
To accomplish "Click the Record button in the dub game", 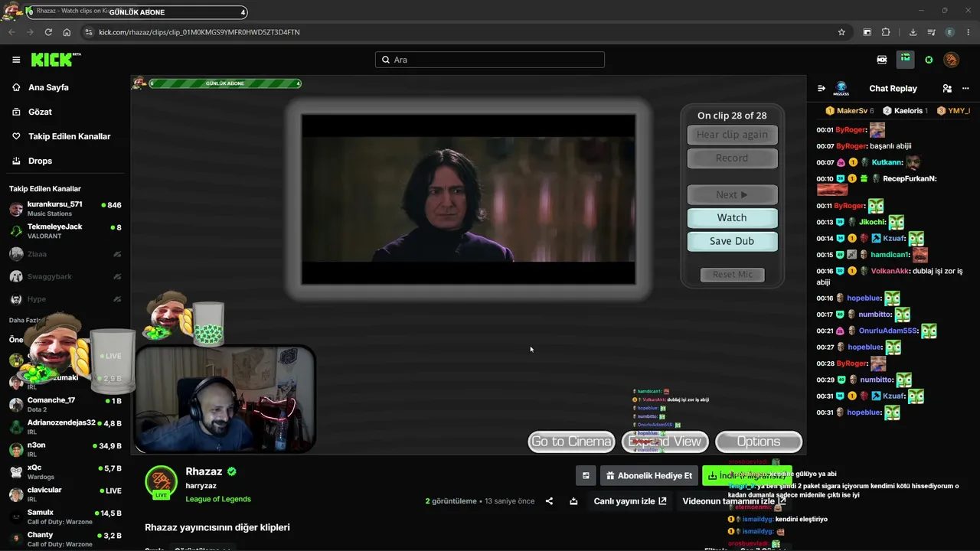I will [732, 158].
